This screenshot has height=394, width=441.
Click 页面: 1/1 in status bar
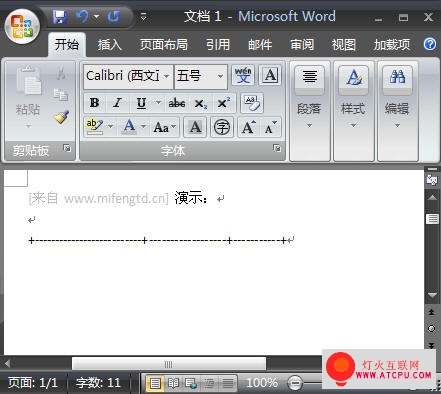click(x=32, y=383)
